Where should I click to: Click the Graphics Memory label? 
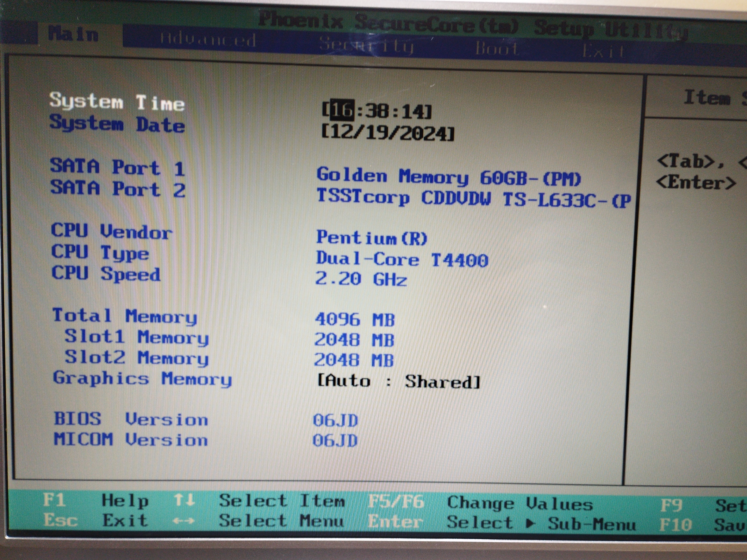(x=142, y=378)
